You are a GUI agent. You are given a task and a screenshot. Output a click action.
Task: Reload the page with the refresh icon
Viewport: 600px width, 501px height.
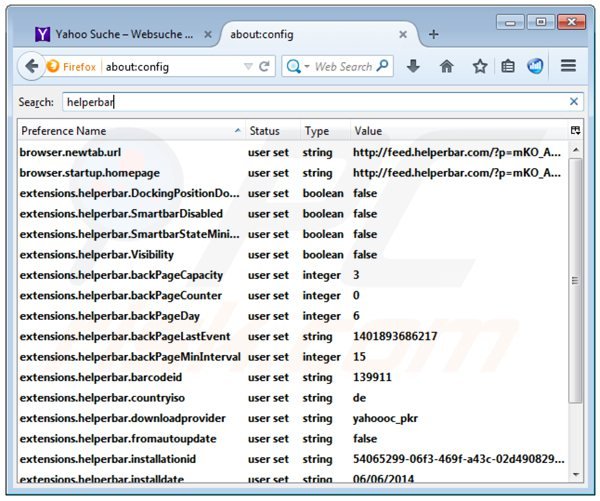coord(265,67)
